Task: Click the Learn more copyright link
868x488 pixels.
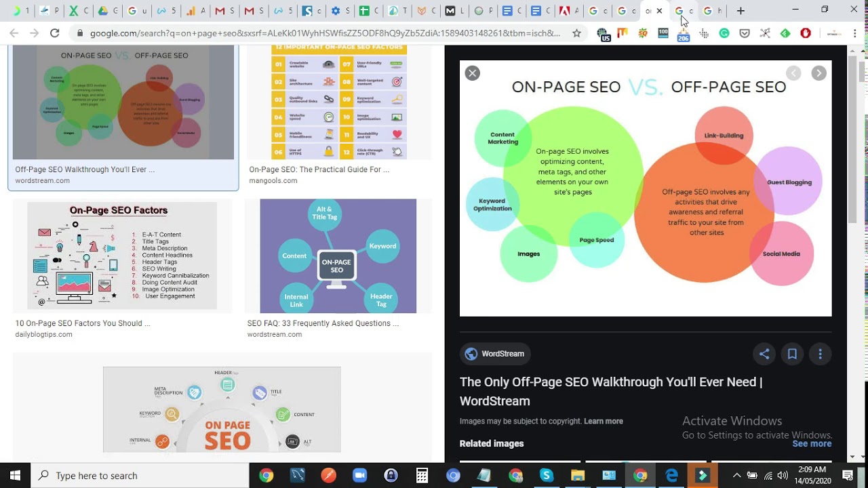Action: (x=604, y=421)
